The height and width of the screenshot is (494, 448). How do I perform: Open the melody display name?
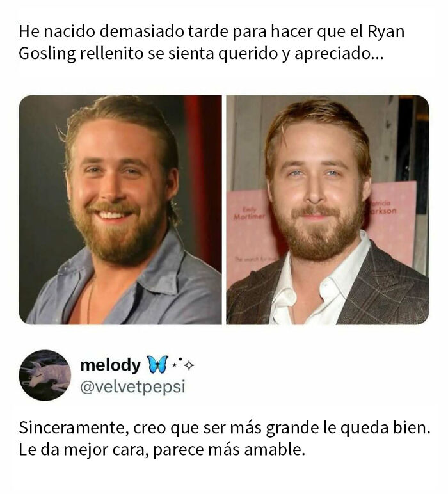[x=111, y=365]
